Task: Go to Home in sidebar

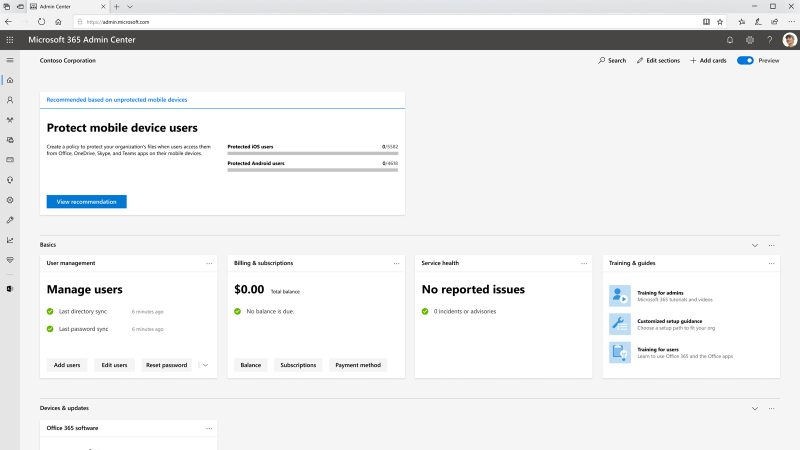Action: [x=10, y=80]
